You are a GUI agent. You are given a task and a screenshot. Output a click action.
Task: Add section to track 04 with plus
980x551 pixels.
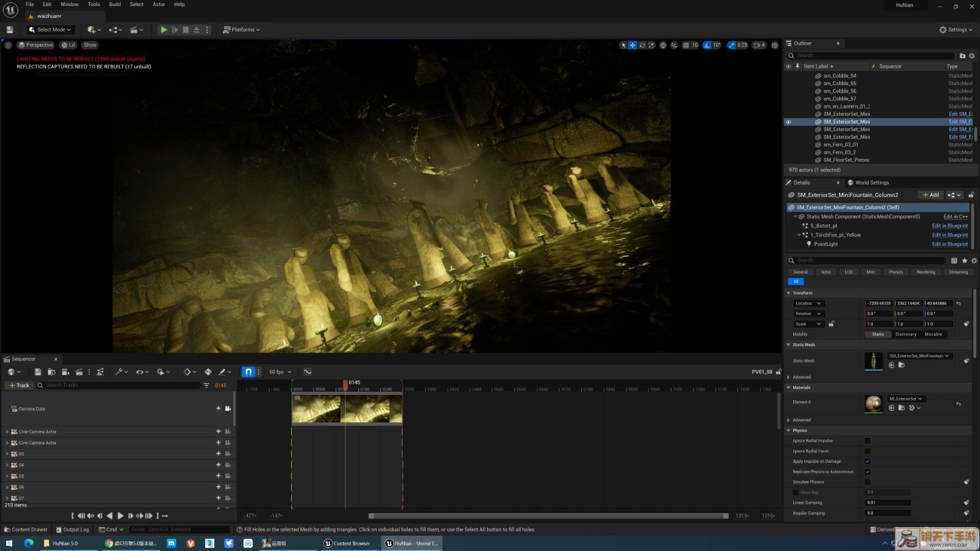coord(218,465)
